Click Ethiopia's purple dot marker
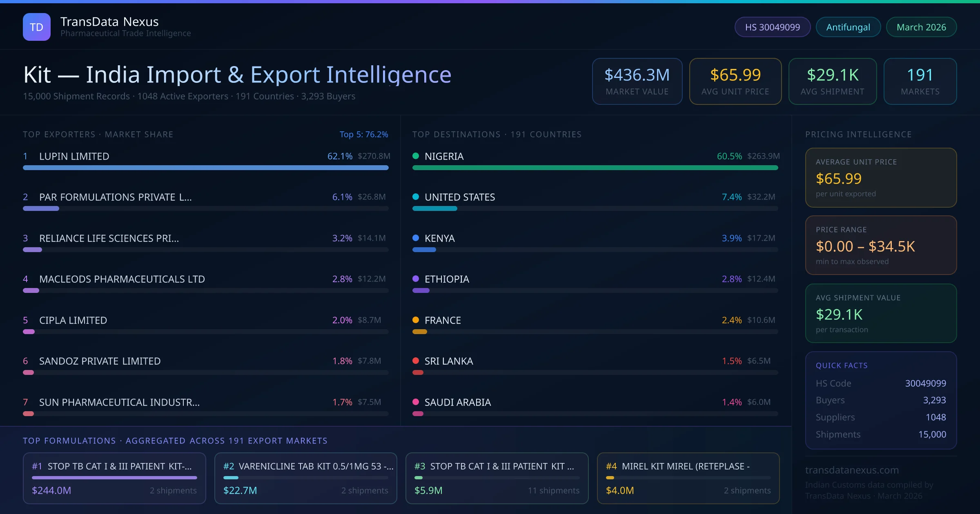The image size is (980, 514). tap(416, 279)
